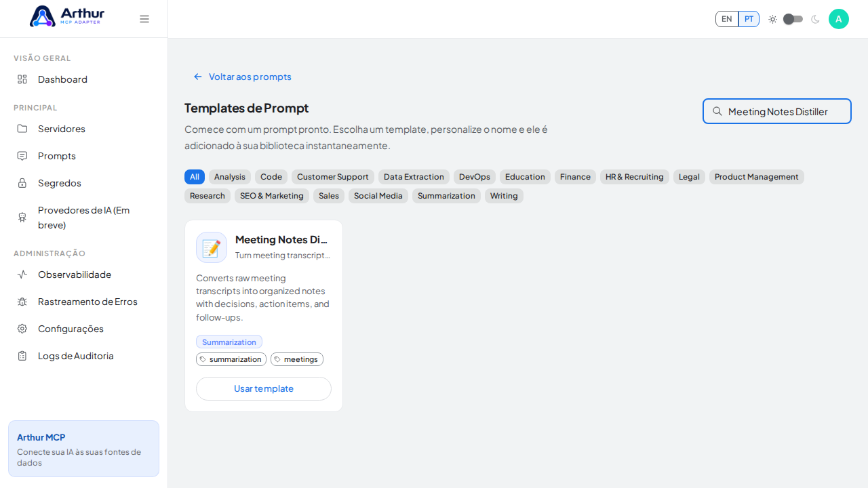Viewport: 868px width, 488px height.
Task: Click Voltar aos prompts link
Action: tap(242, 77)
